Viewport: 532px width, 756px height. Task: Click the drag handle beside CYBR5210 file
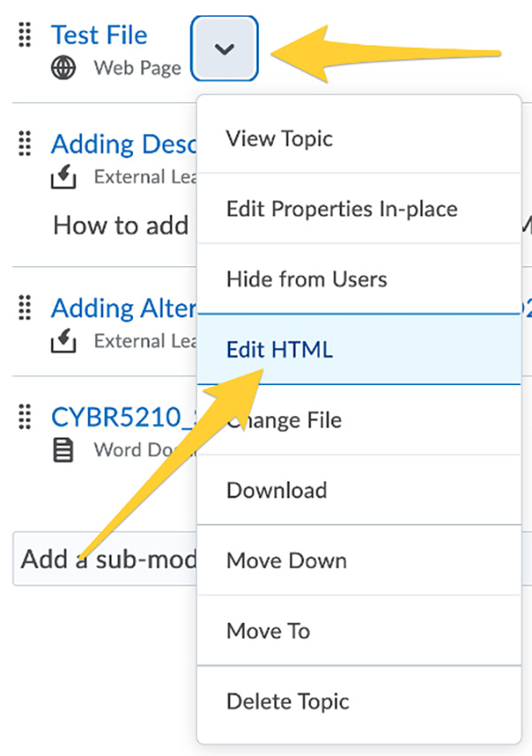tap(25, 416)
